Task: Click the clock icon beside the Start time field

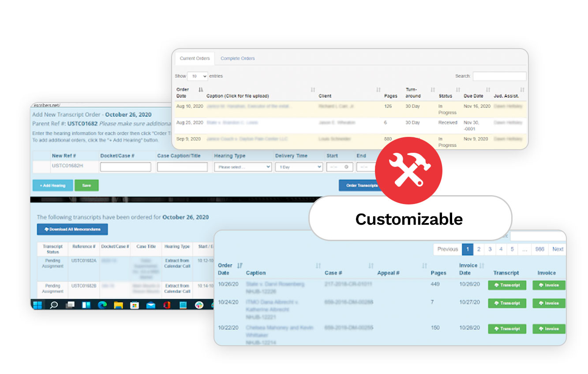Action: coord(346,167)
